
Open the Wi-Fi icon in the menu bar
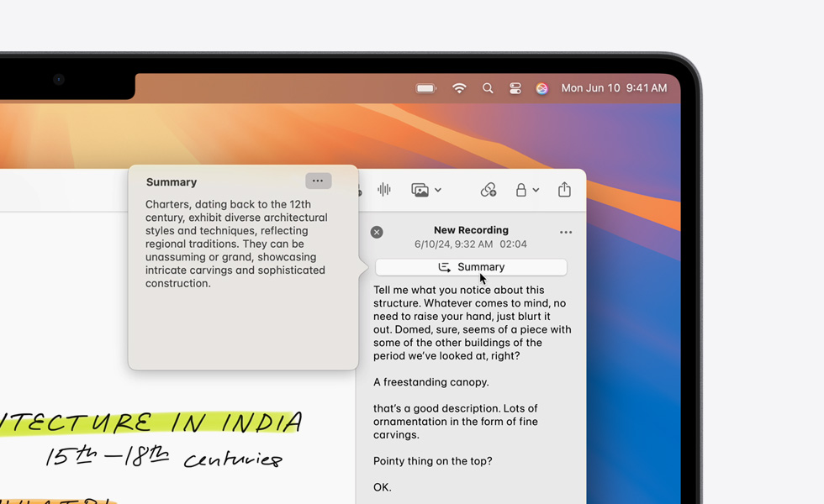pyautogui.click(x=459, y=87)
